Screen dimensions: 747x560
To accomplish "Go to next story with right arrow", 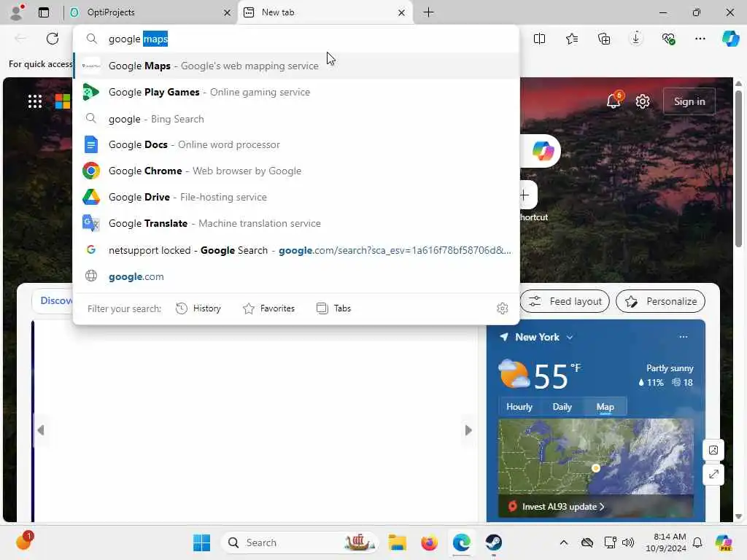I will point(468,430).
